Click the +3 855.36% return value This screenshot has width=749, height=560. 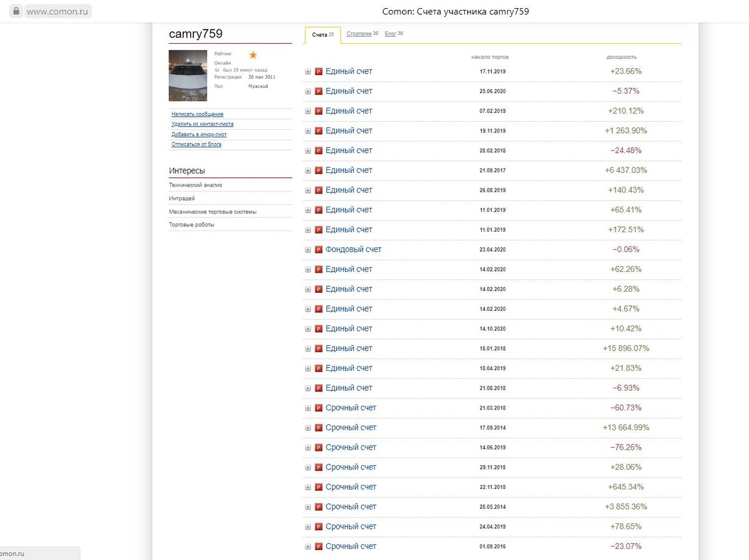click(x=626, y=507)
